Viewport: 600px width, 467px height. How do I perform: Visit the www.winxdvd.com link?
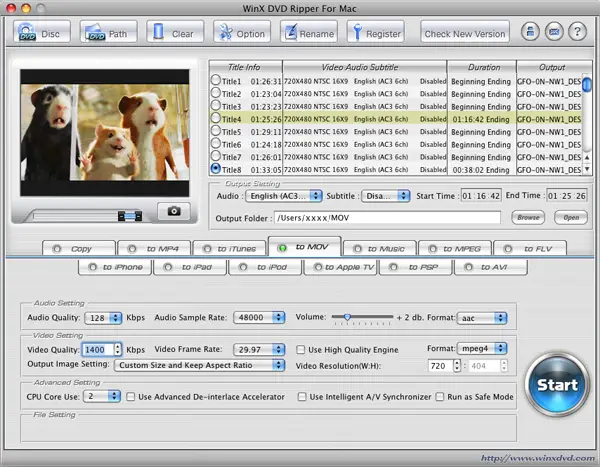tap(538, 458)
